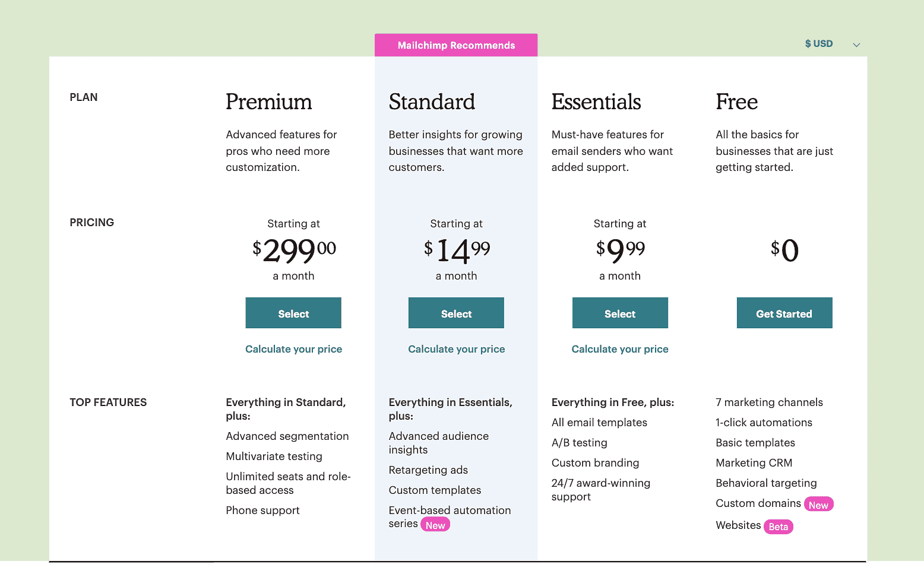Click the Beta badge next to Websites
The image size is (924, 577).
778,527
